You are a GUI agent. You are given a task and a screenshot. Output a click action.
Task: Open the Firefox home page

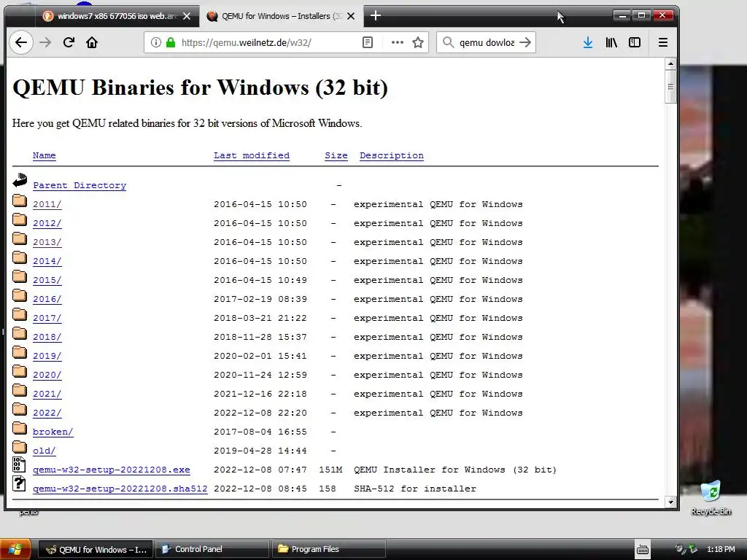[92, 42]
